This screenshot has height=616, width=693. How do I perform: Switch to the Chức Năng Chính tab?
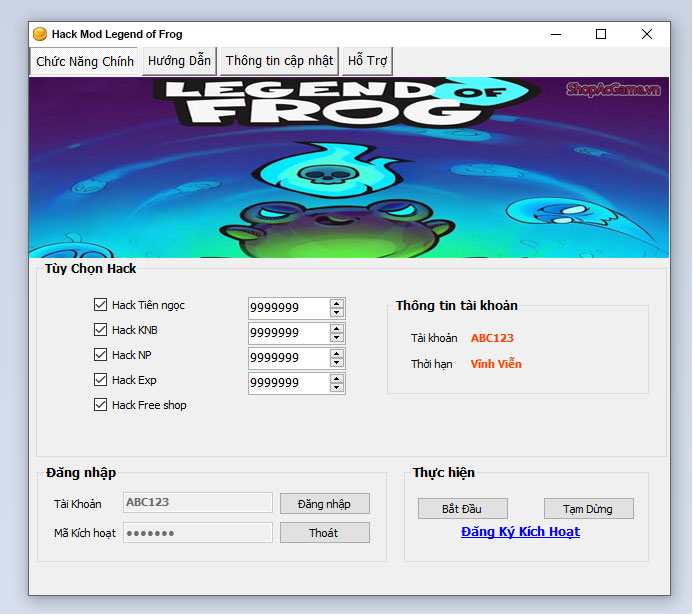(84, 61)
